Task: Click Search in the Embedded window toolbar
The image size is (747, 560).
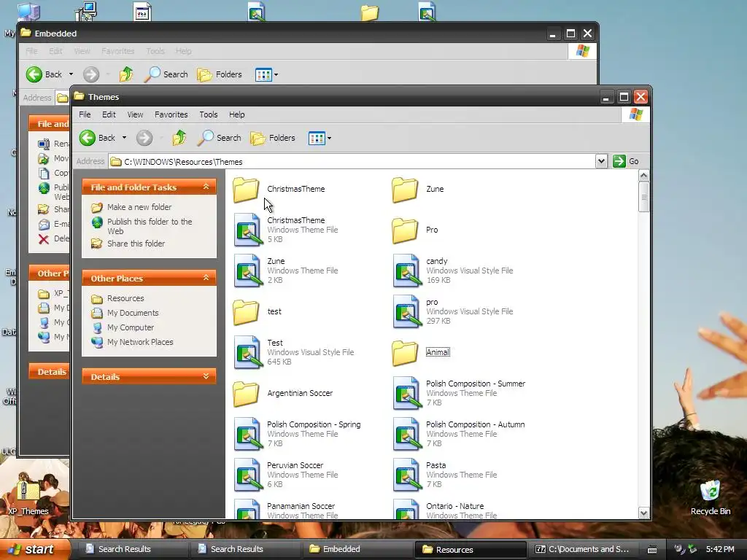Action: pos(166,75)
